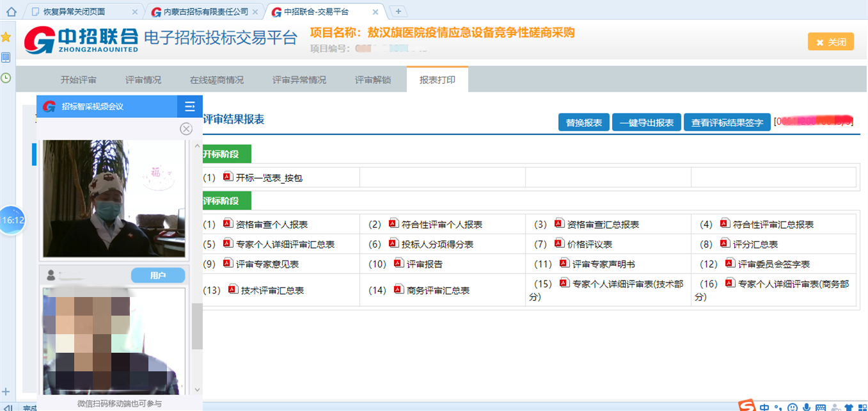Image resolution: width=868 pixels, height=411 pixels.
Task: Close the video conference panel with X circle
Action: click(x=186, y=129)
